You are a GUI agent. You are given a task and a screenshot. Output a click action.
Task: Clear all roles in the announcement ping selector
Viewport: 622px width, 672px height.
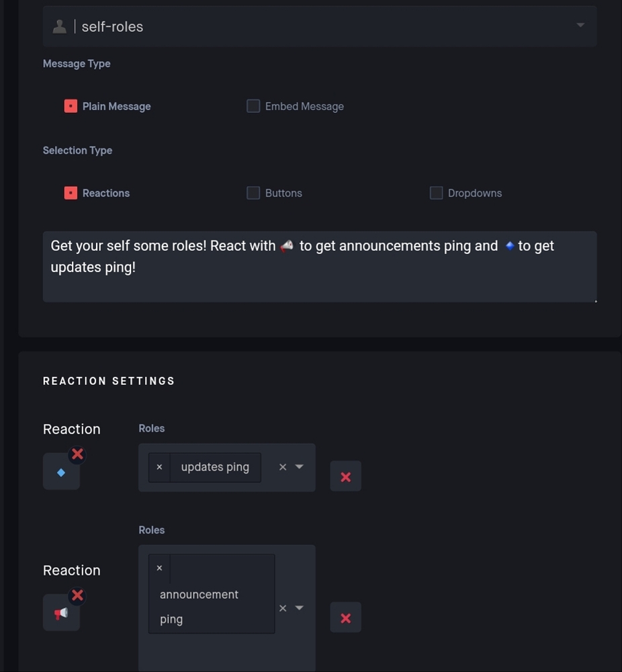pyautogui.click(x=282, y=607)
